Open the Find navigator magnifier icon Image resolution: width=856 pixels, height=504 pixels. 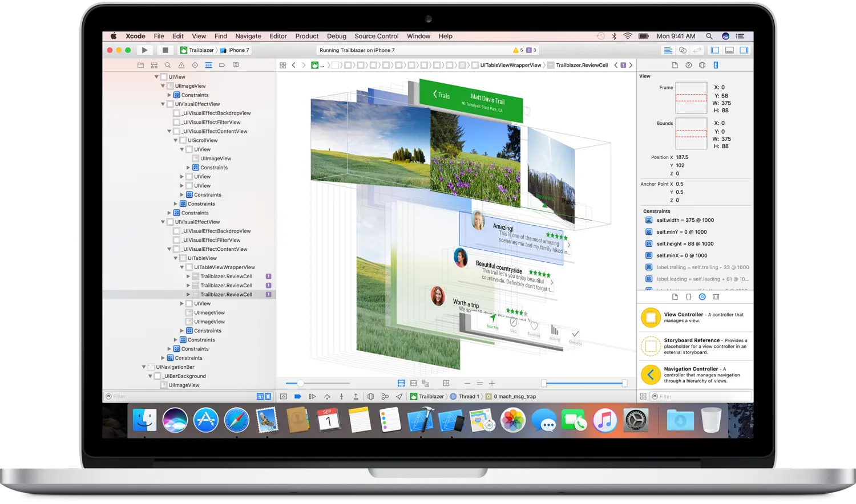168,65
